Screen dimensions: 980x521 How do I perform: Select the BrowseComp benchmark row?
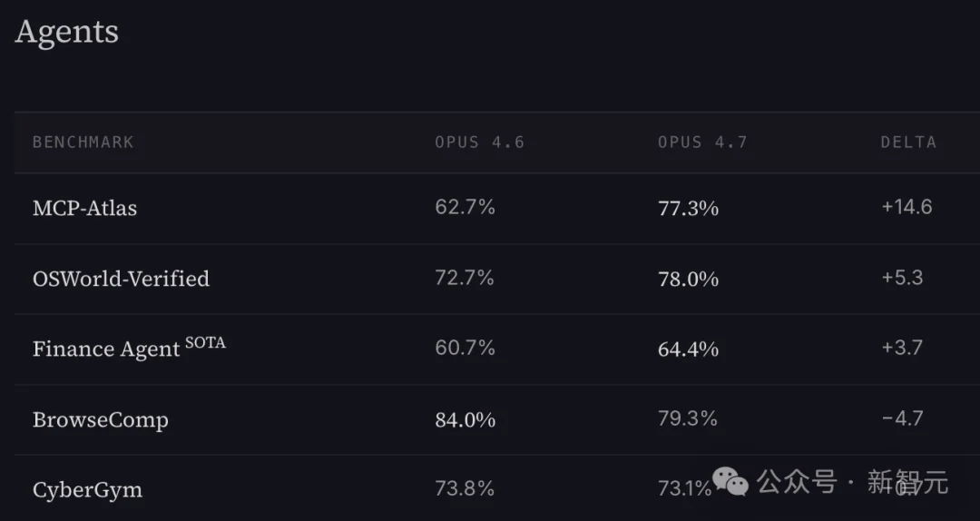100,420
